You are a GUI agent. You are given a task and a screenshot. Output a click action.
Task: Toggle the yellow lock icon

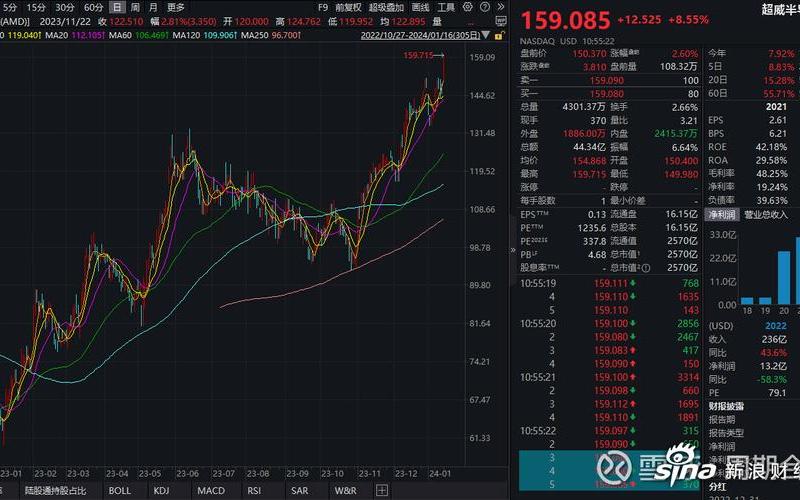pos(499,35)
